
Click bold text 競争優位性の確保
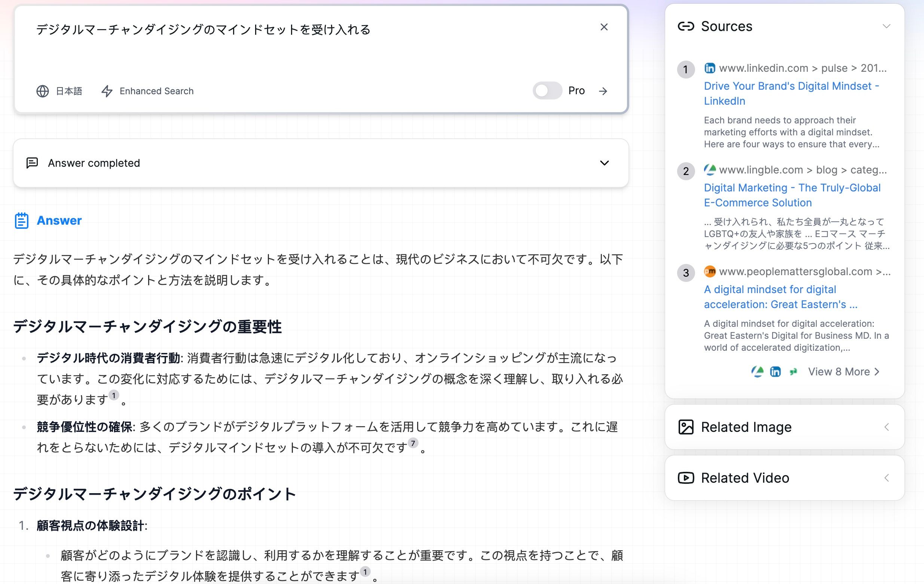[x=85, y=427]
